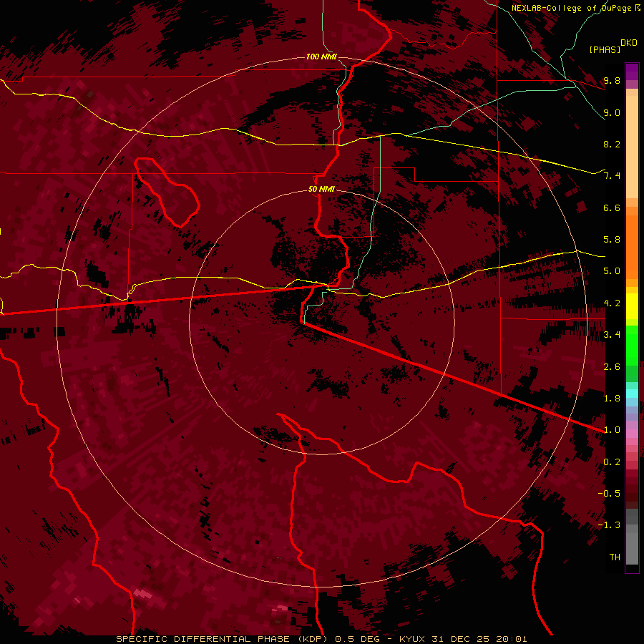644x644 pixels.
Task: Click the 2.6 colorbar value
Action: pos(612,367)
